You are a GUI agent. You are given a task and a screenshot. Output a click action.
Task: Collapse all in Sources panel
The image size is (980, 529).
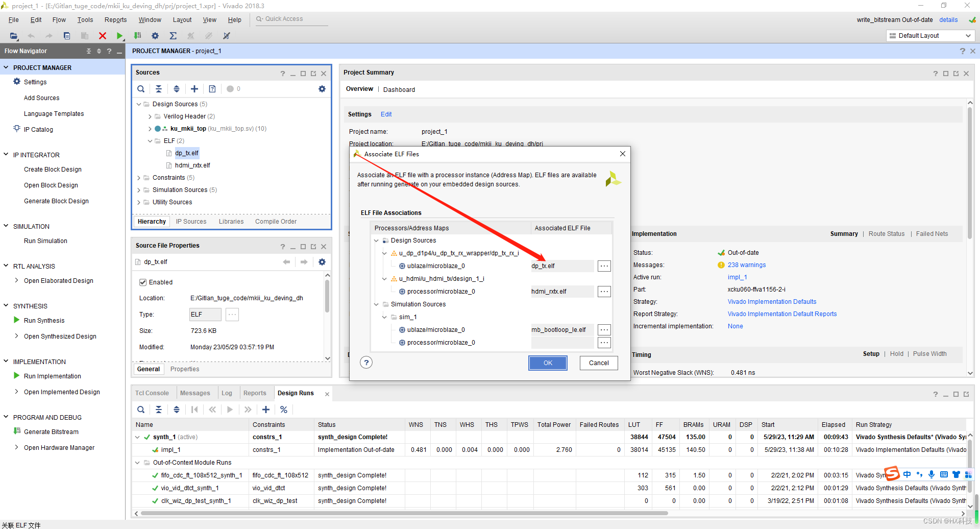point(159,89)
